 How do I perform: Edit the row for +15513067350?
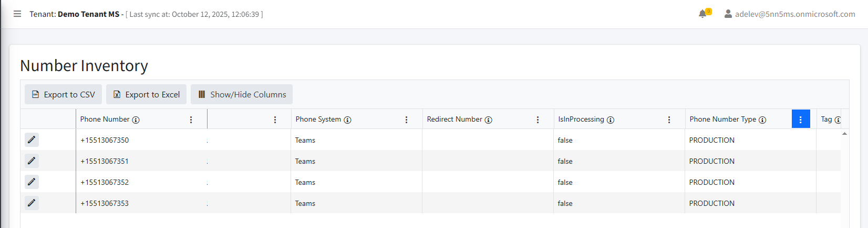coord(32,140)
